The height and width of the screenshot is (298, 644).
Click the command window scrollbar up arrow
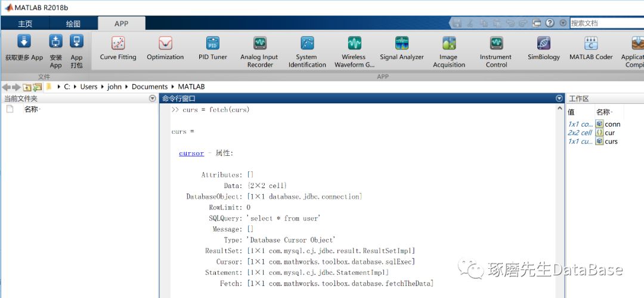coord(559,109)
